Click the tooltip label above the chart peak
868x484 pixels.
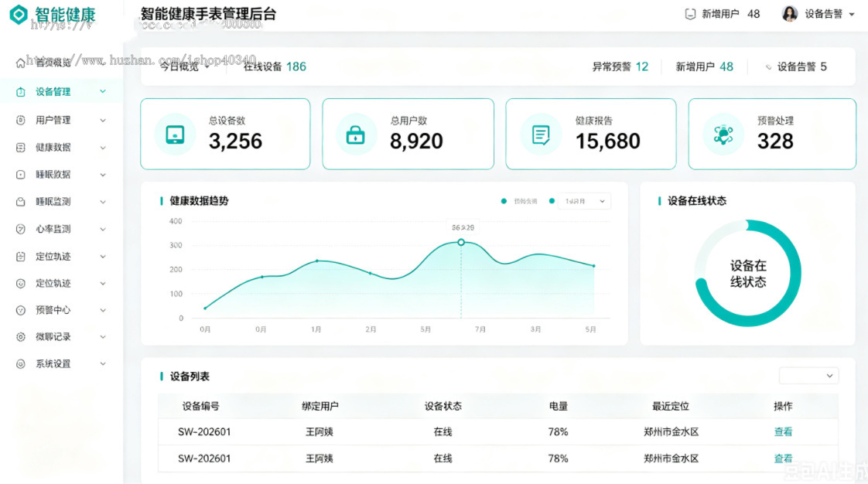[463, 227]
